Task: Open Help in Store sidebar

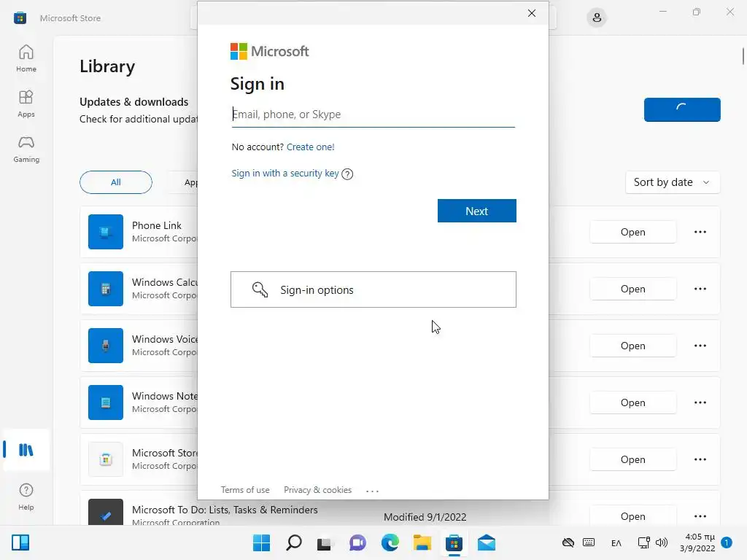Action: point(26,497)
